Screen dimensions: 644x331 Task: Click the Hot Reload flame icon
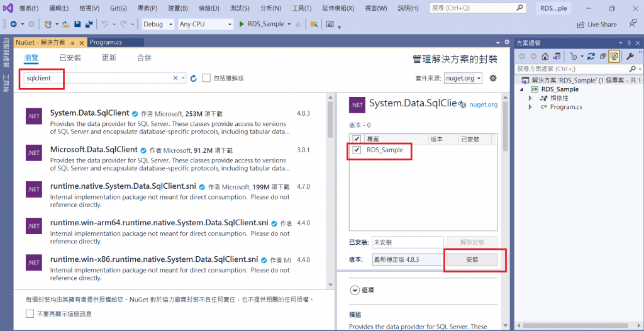pyautogui.click(x=299, y=25)
